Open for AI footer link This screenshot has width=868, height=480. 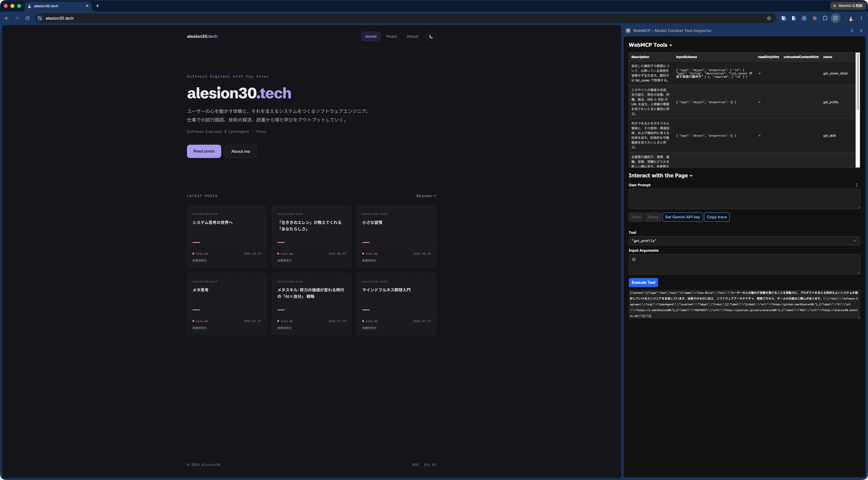pos(430,465)
